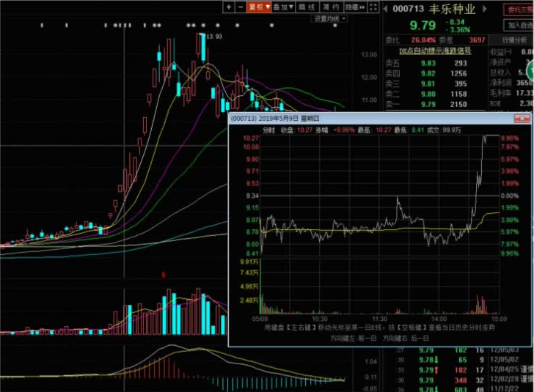Click the red info marker above volume bars
534x392 pixels.
click(x=164, y=275)
